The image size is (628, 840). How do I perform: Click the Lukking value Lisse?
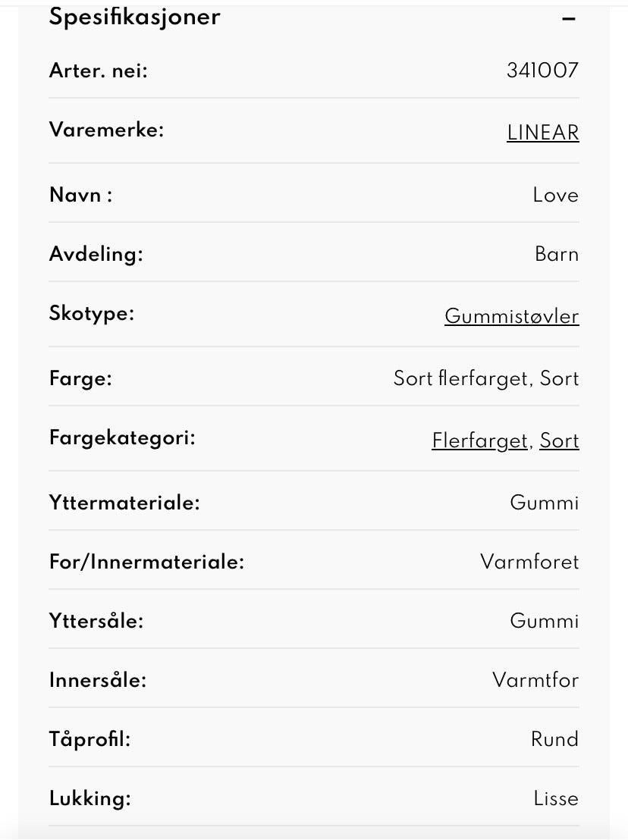[x=555, y=798]
